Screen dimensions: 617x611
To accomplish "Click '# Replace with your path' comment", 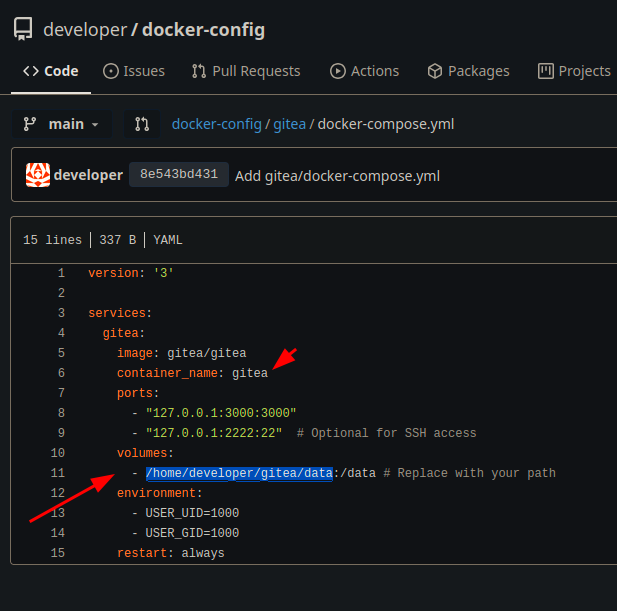I will 469,473.
